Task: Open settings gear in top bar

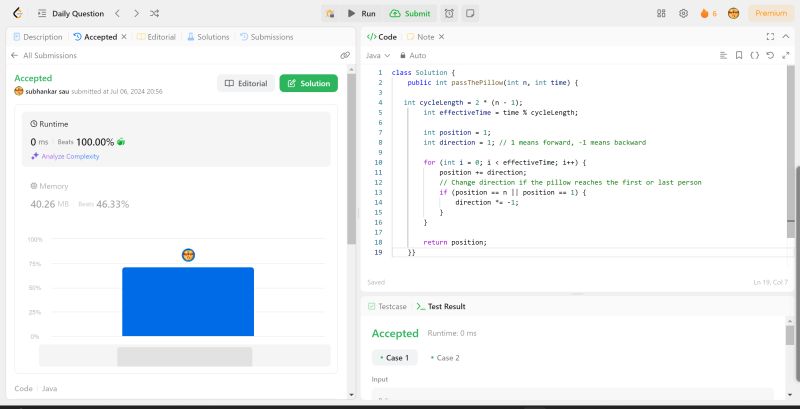Action: [x=684, y=14]
